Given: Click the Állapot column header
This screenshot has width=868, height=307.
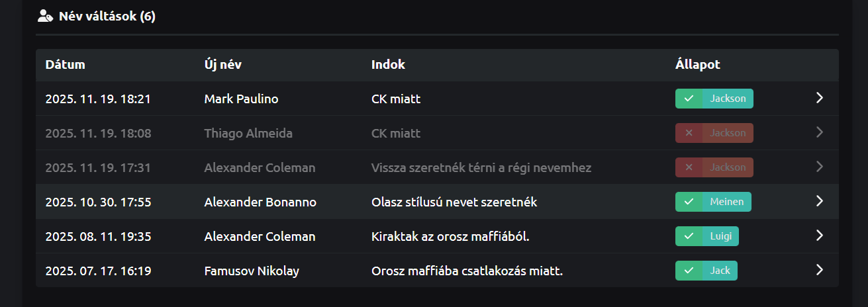Looking at the screenshot, I should coord(697,65).
